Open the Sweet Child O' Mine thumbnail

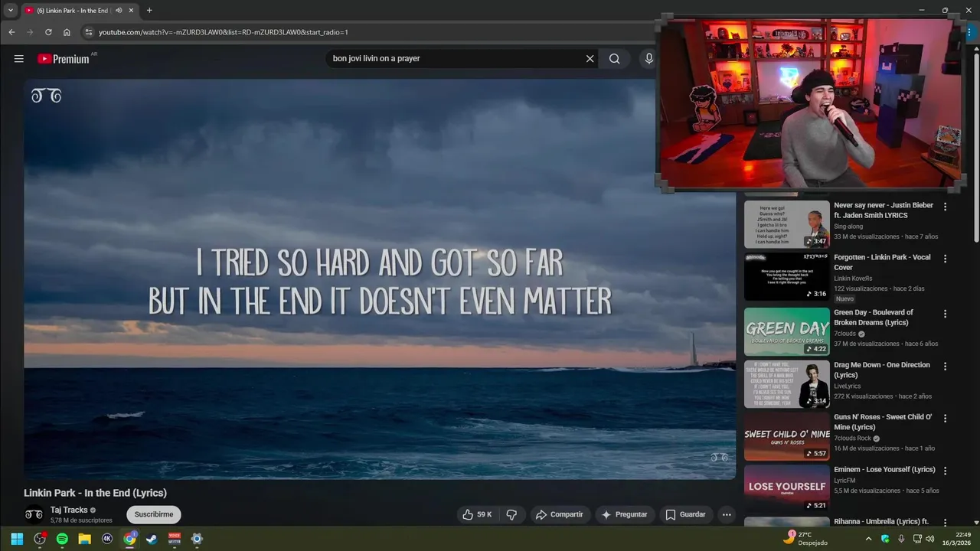787,437
